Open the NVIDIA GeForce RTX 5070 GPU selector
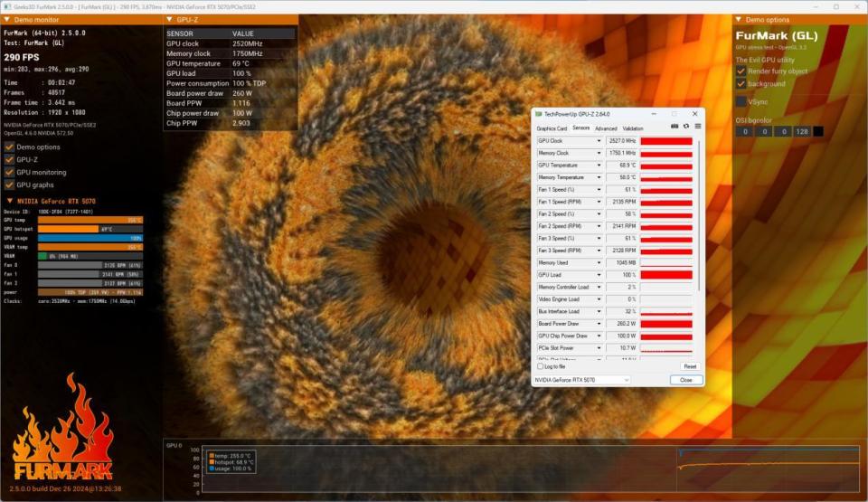 581,380
